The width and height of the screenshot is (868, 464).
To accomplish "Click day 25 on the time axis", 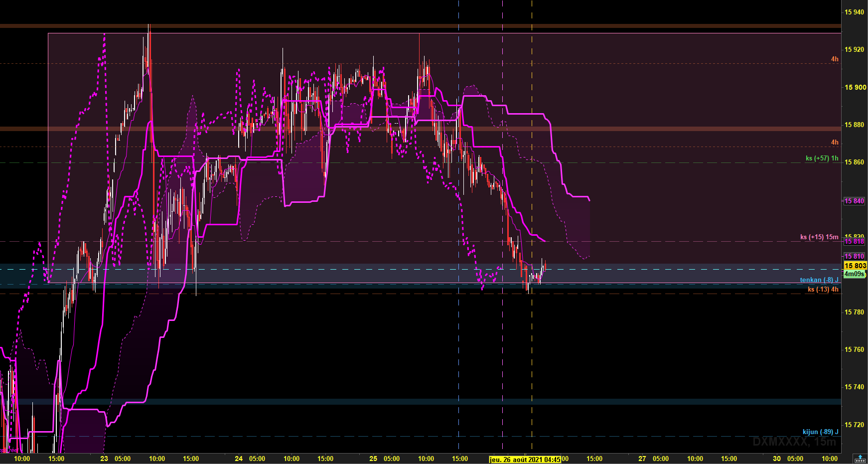I will click(373, 459).
